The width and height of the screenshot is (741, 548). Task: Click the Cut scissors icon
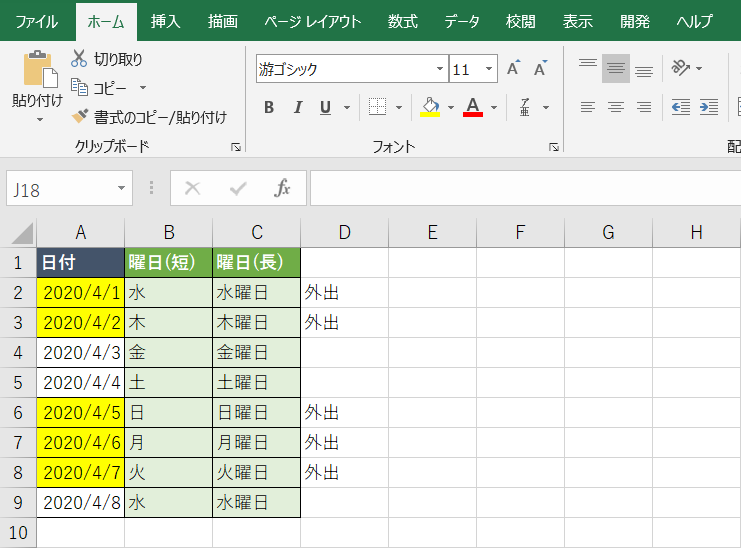pos(79,59)
